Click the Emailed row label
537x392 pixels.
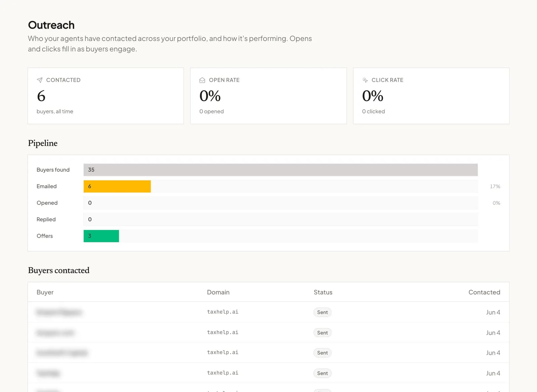[x=47, y=186]
